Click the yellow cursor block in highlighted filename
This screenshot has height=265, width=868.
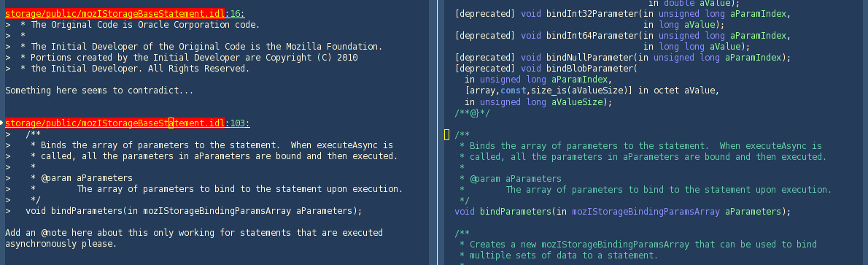pyautogui.click(x=171, y=123)
